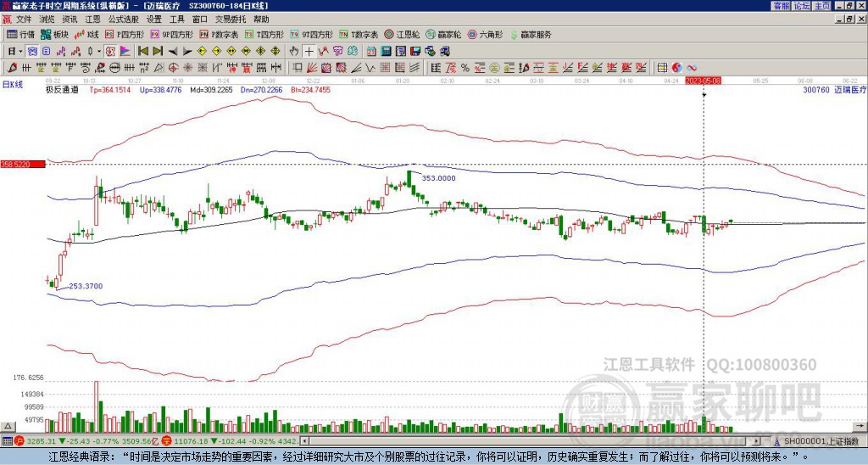The height and width of the screenshot is (465, 868).
Task: Click the colorful flag icon
Action: pyautogui.click(x=125, y=52)
